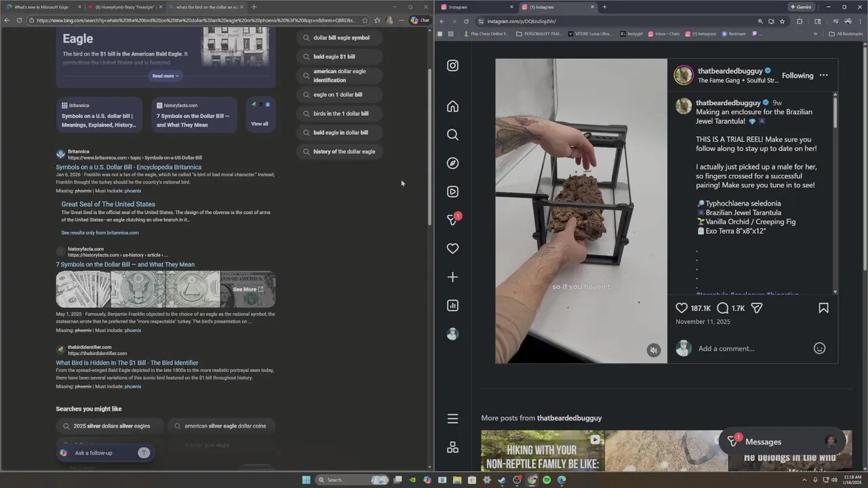Open the Hiking with non-reptile family thumbnail
Viewport: 868px width, 488px height.
[541, 451]
